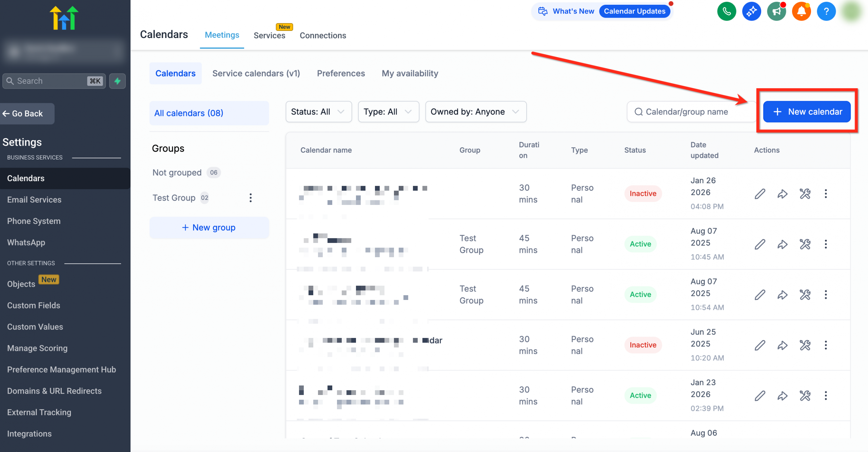
Task: Switch to the Services tab
Action: [x=269, y=35]
